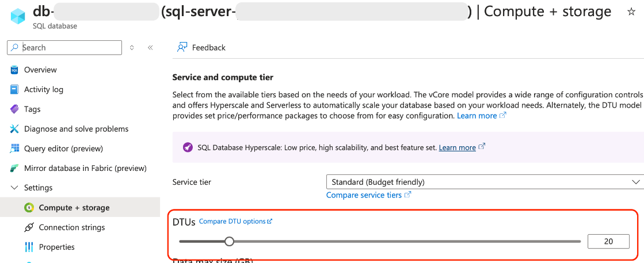Viewport: 644px width, 263px height.
Task: Click the sidebar Search field
Action: tap(64, 48)
